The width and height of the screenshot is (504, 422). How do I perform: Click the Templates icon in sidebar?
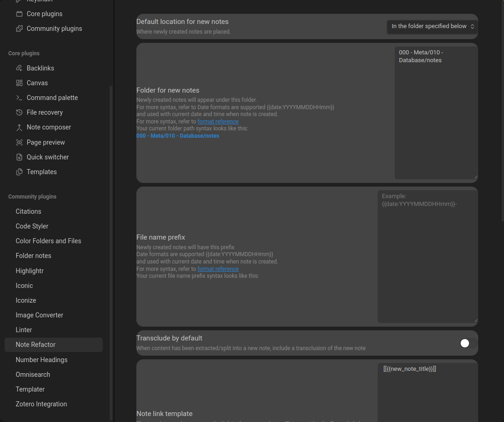coord(19,172)
